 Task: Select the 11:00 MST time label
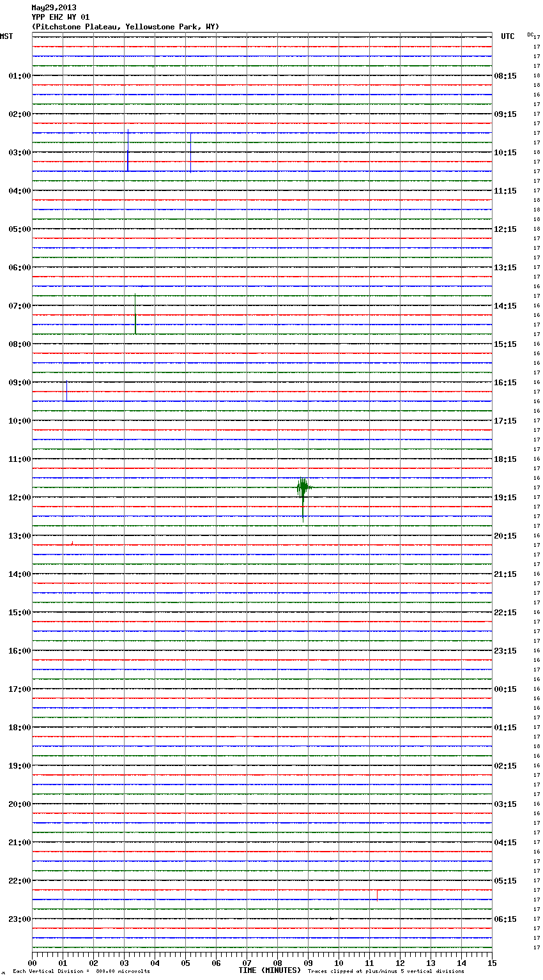(x=20, y=459)
